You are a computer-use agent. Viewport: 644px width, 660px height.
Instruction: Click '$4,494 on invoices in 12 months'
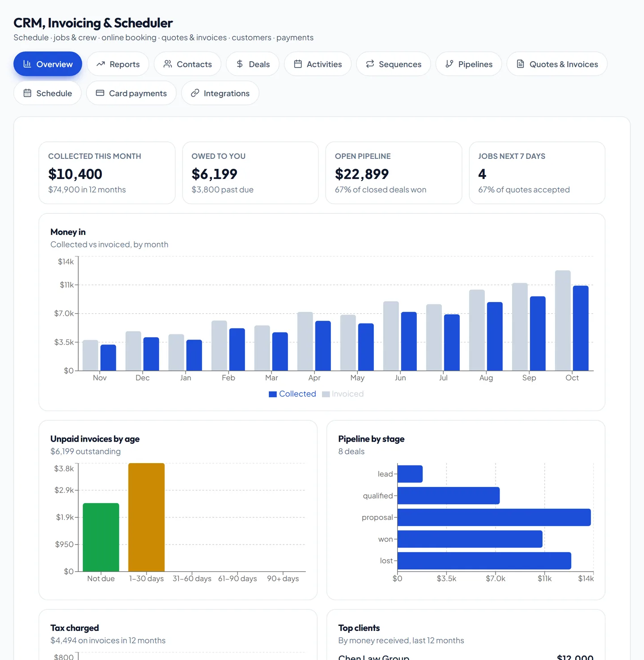pos(108,640)
